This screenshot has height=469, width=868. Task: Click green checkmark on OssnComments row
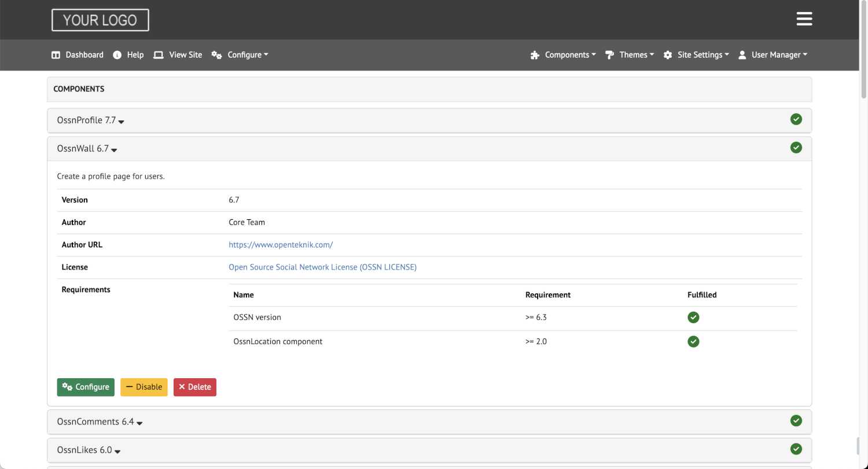(x=796, y=420)
